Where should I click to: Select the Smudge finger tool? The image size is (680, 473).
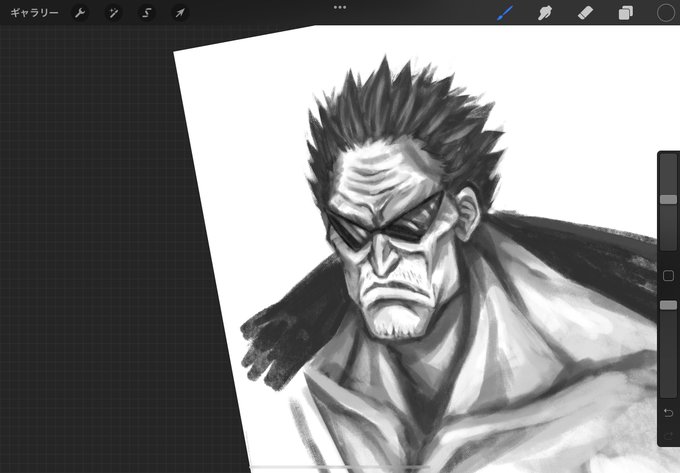[545, 13]
